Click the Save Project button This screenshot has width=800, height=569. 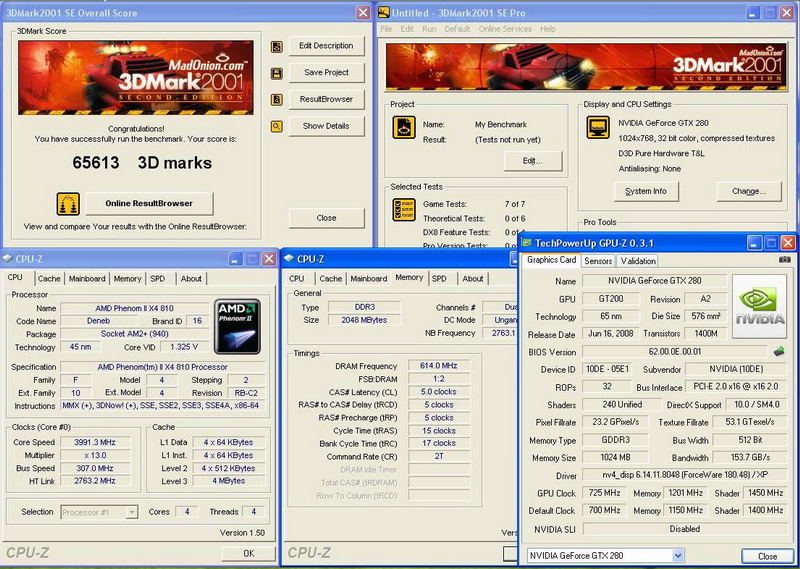(327, 72)
